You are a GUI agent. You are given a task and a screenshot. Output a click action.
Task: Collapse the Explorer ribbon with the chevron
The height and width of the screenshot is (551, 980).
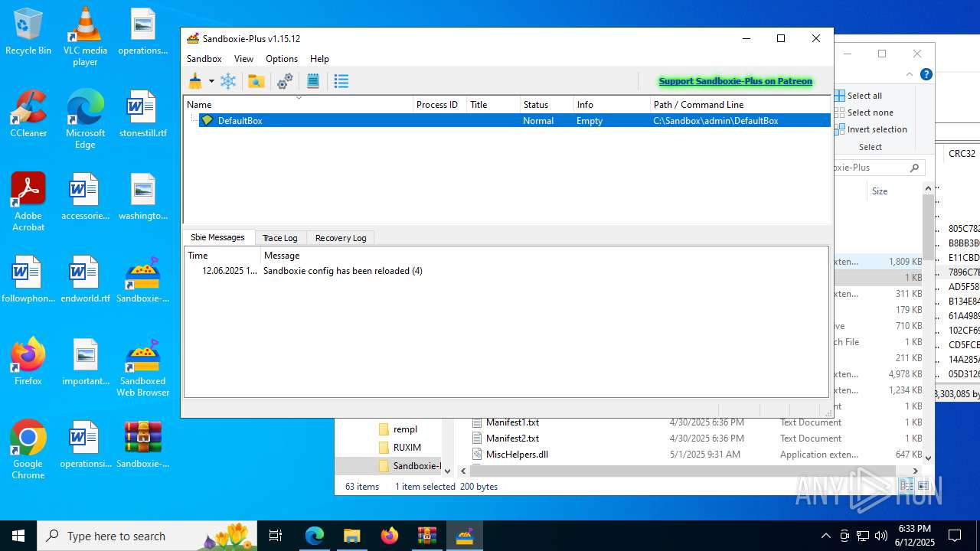pyautogui.click(x=910, y=74)
